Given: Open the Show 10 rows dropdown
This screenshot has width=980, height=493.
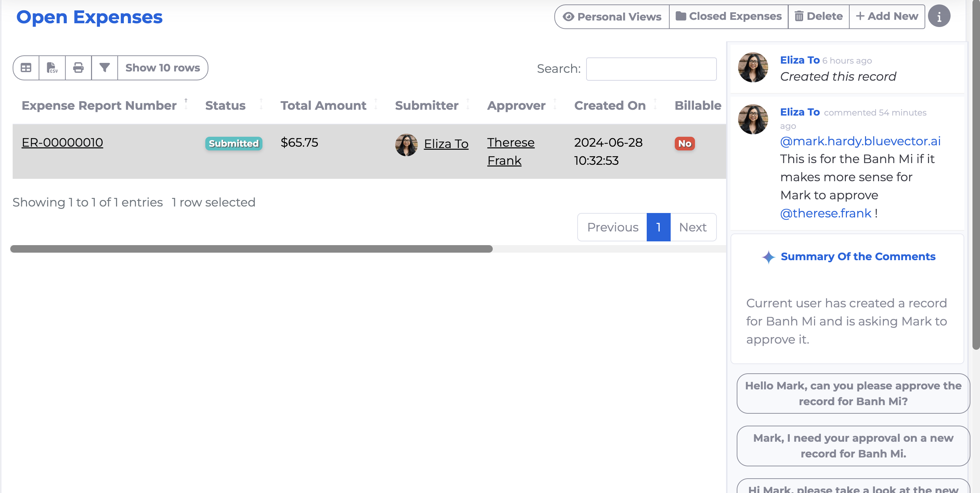Looking at the screenshot, I should point(163,68).
